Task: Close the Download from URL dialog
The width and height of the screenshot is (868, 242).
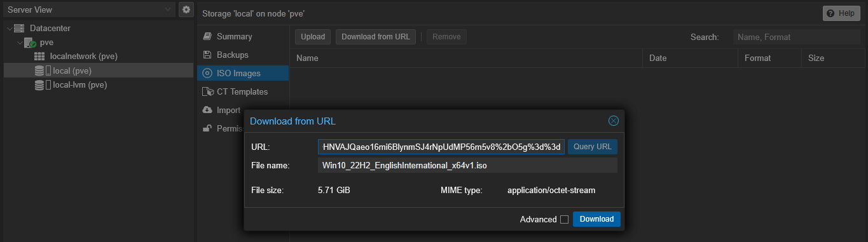Action: click(614, 121)
